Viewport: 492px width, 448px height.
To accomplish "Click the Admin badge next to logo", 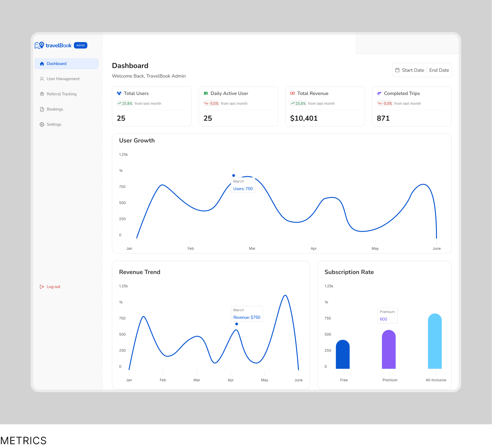I will tap(81, 45).
